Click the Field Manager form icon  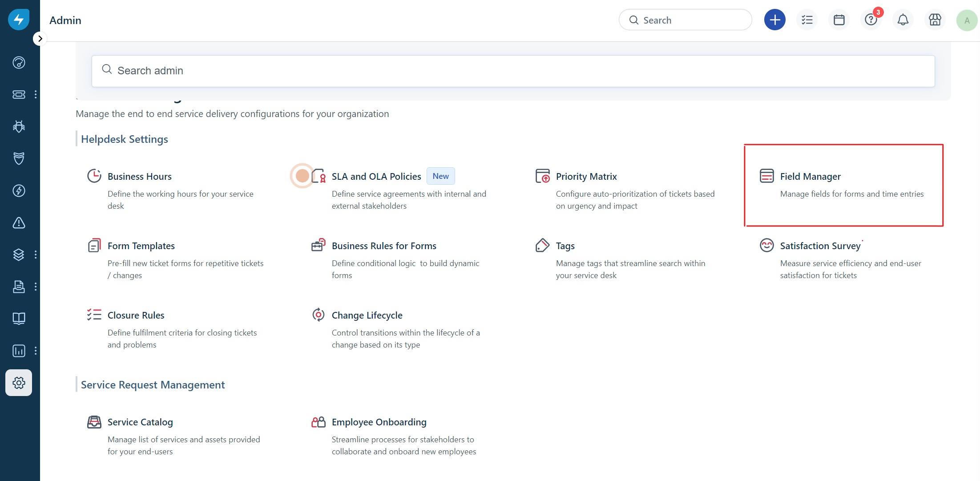[x=767, y=176]
